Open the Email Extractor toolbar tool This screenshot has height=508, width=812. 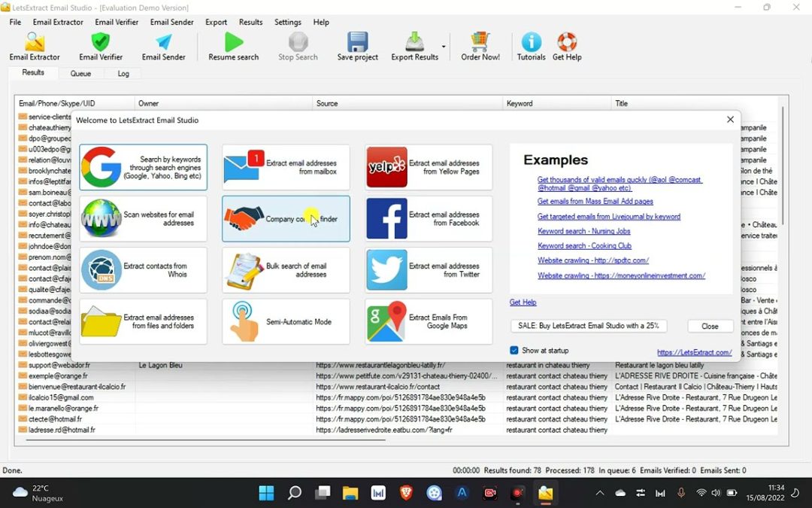click(x=34, y=47)
